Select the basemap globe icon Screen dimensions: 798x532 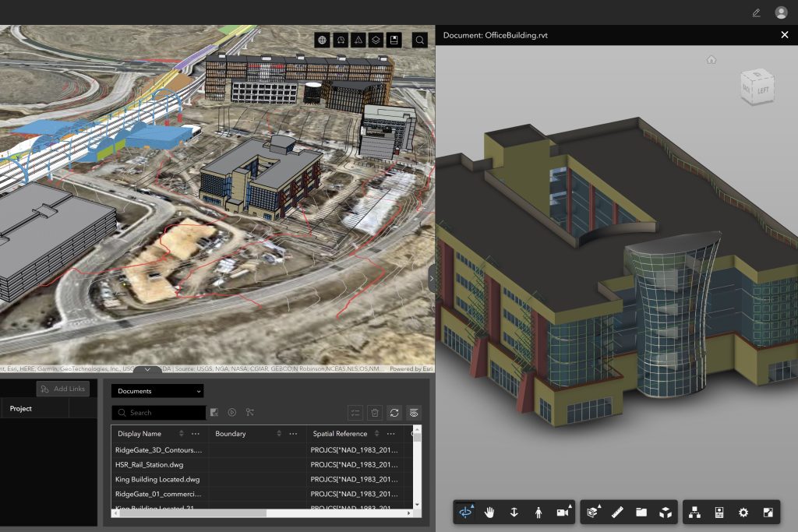click(322, 40)
